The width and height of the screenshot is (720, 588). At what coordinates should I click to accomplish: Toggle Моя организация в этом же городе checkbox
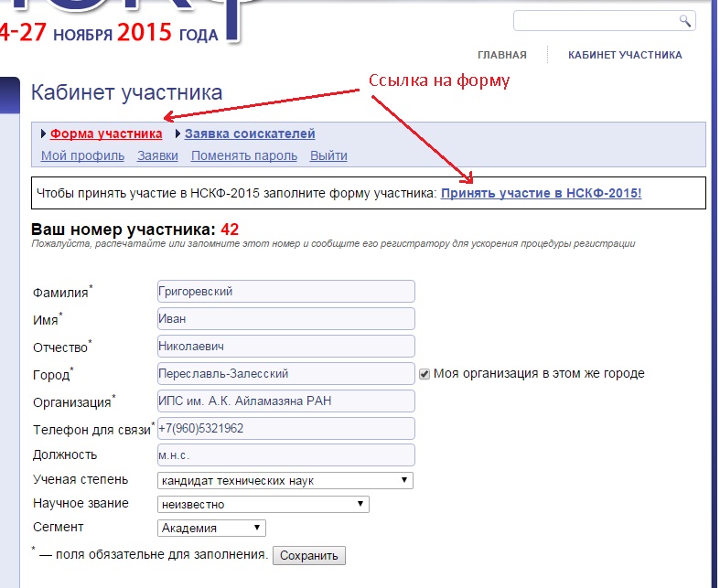coord(424,373)
